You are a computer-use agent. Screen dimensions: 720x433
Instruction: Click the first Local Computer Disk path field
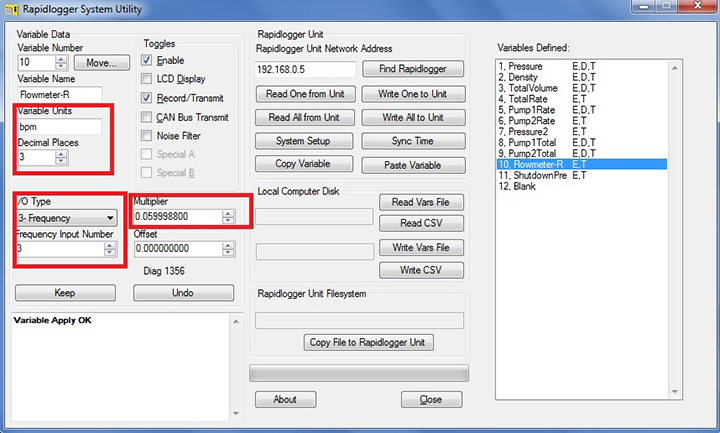(x=314, y=217)
